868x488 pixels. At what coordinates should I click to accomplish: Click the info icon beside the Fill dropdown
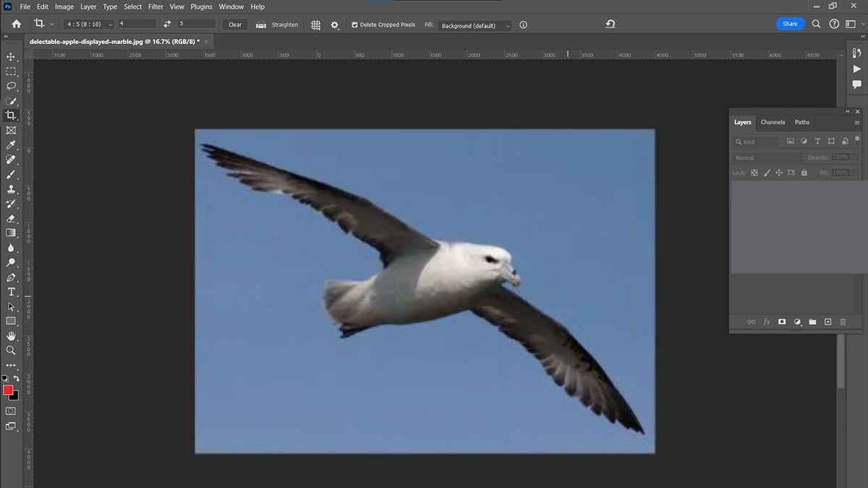click(x=523, y=25)
